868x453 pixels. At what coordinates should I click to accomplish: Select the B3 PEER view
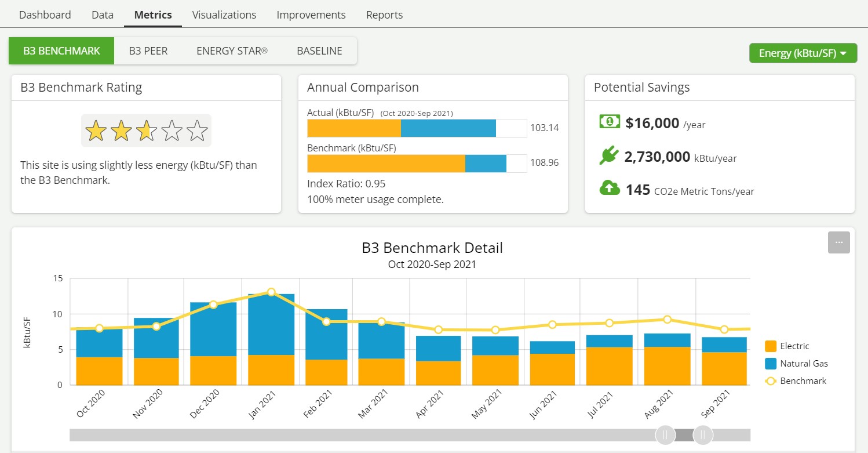(148, 50)
